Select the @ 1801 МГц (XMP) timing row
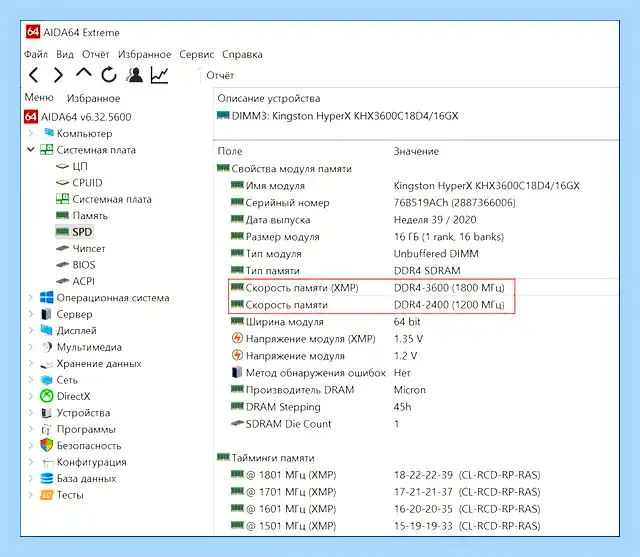The width and height of the screenshot is (640, 557). (x=386, y=475)
